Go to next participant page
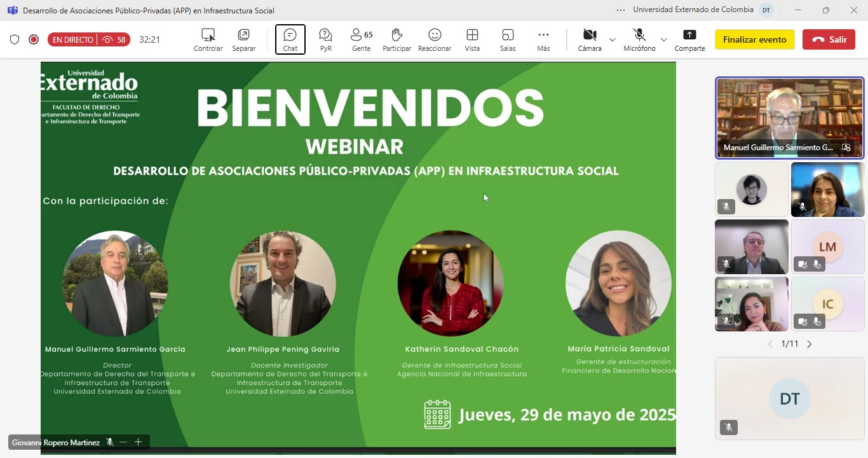 click(x=810, y=344)
